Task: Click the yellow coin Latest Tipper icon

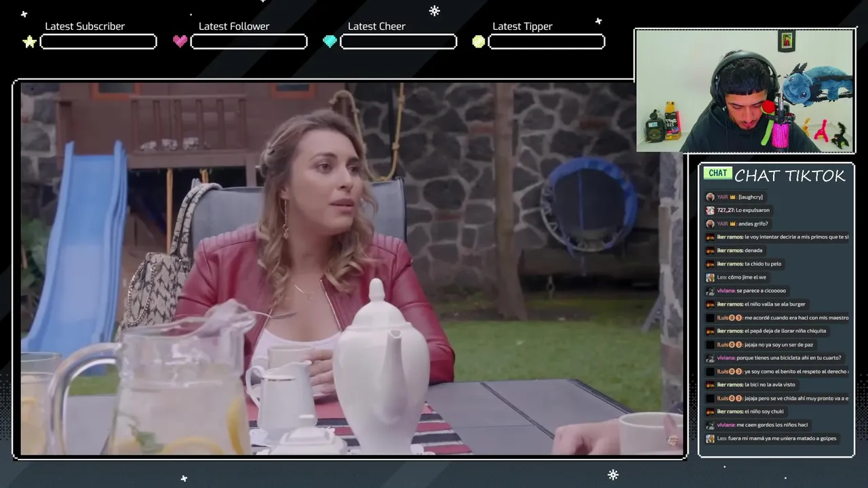Action: coord(479,41)
